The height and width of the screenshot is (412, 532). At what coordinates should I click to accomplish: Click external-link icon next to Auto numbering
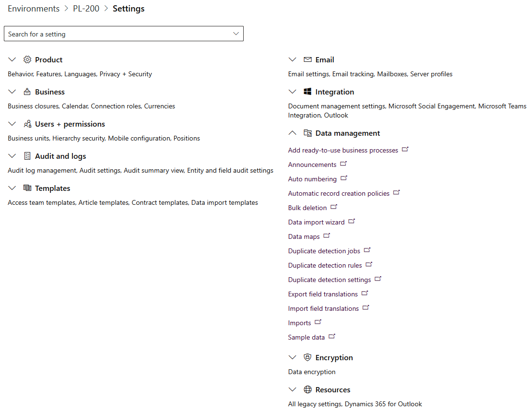click(x=343, y=178)
